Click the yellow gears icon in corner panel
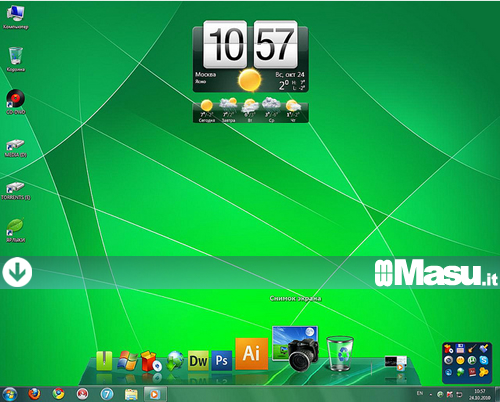Screen dimensions: 500x402 pyautogui.click(x=484, y=372)
